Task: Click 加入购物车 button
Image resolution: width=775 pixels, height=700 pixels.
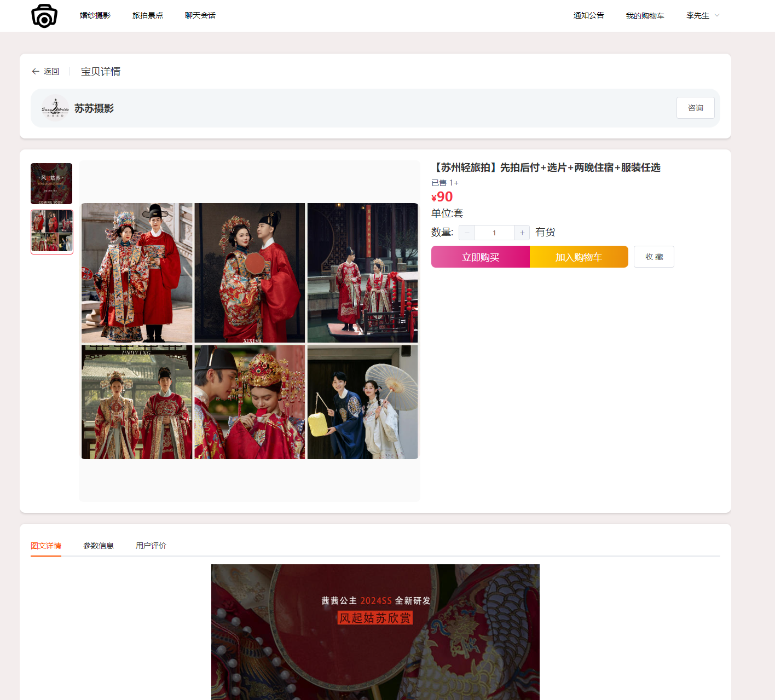Action: 579,257
